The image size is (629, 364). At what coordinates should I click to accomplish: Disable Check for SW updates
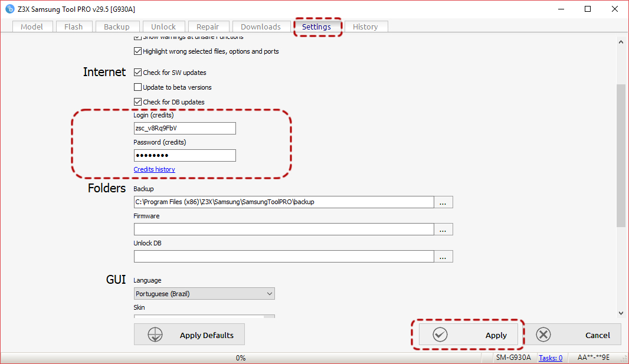coord(137,73)
